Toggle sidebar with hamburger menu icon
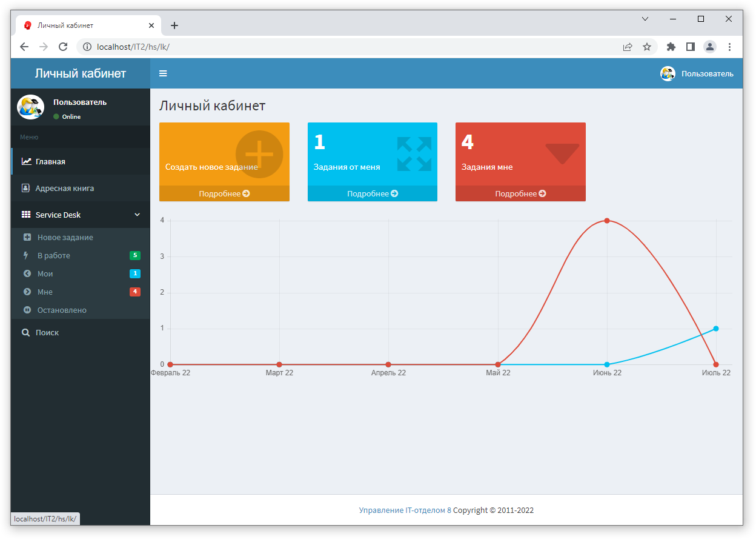 [x=163, y=73]
